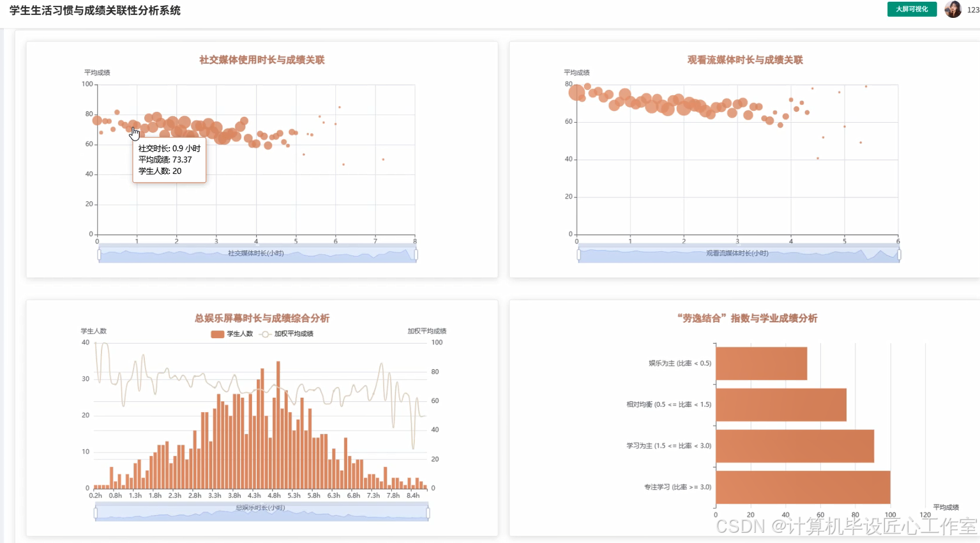
Task: Toggle the 加权平均成绩 legend series
Action: [x=287, y=334]
